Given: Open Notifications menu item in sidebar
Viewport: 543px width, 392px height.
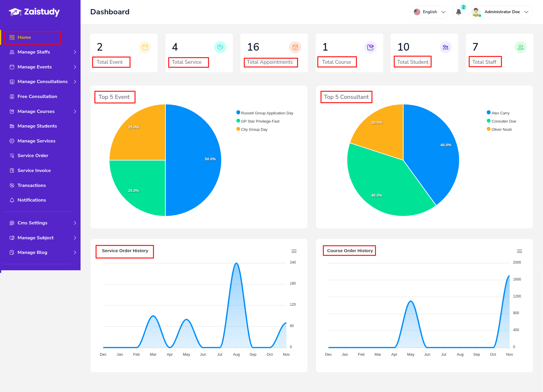Looking at the screenshot, I should (x=40, y=200).
